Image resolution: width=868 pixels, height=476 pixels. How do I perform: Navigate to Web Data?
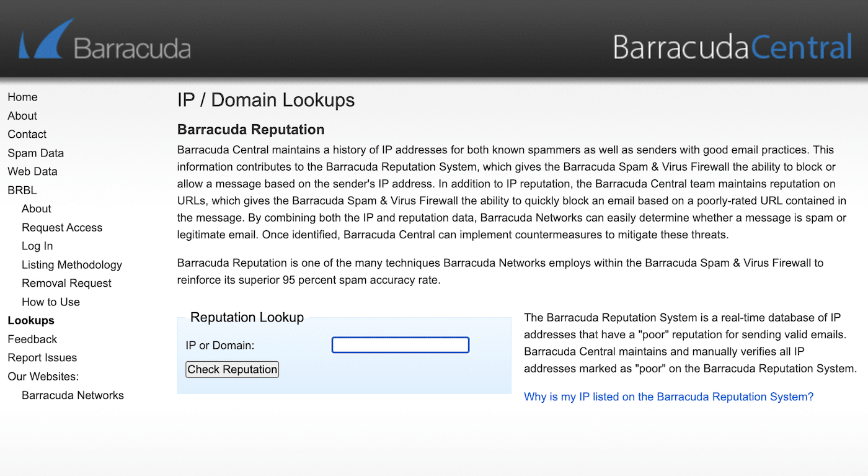click(32, 171)
